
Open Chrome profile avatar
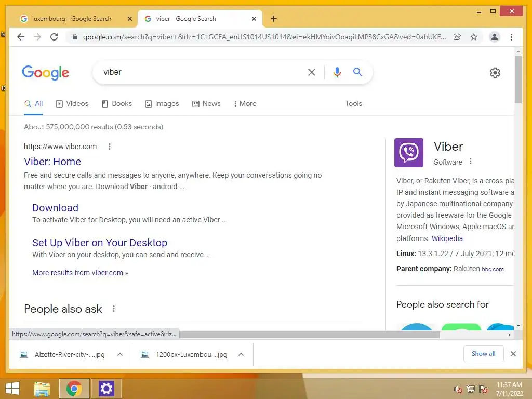[495, 37]
